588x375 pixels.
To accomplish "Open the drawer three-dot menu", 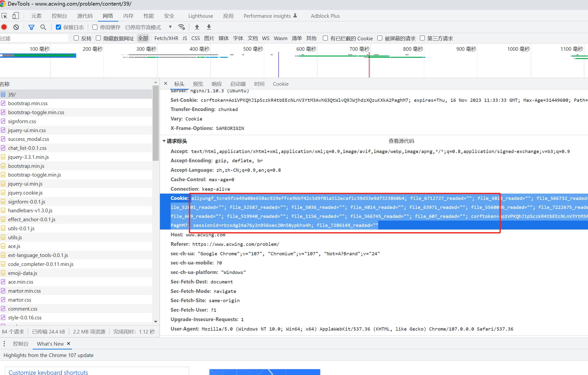I will click(4, 344).
